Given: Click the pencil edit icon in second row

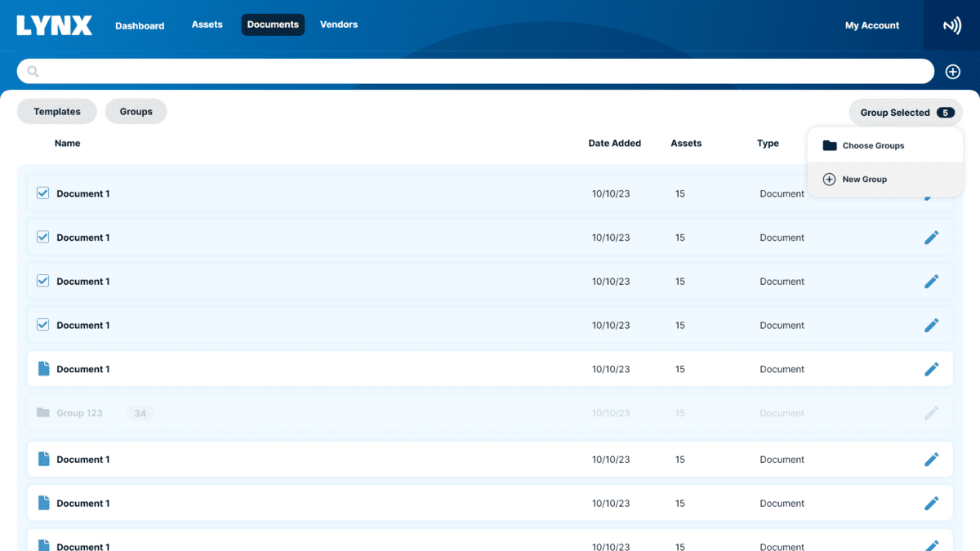Looking at the screenshot, I should 931,238.
